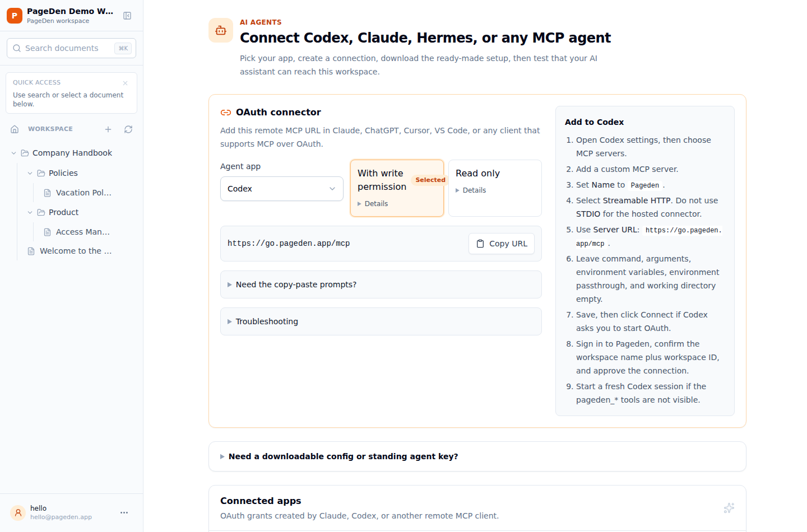
Task: Open the Vacation Pol... document
Action: (x=84, y=193)
